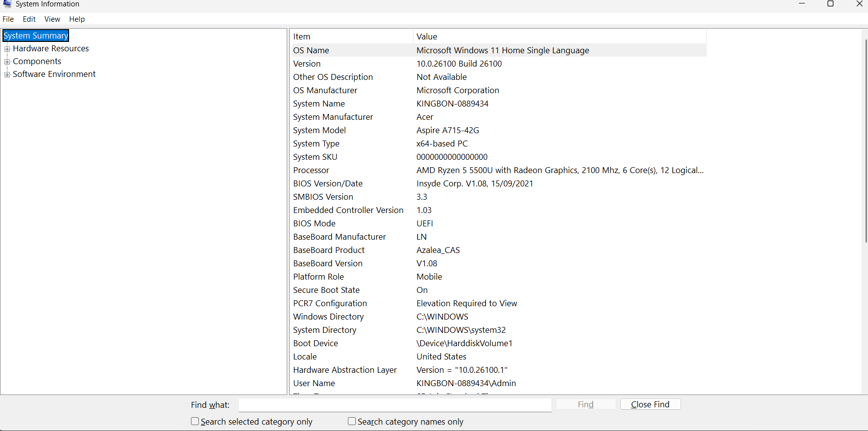The width and height of the screenshot is (868, 431).
Task: Select the BaseBoard Product row
Action: tap(499, 250)
